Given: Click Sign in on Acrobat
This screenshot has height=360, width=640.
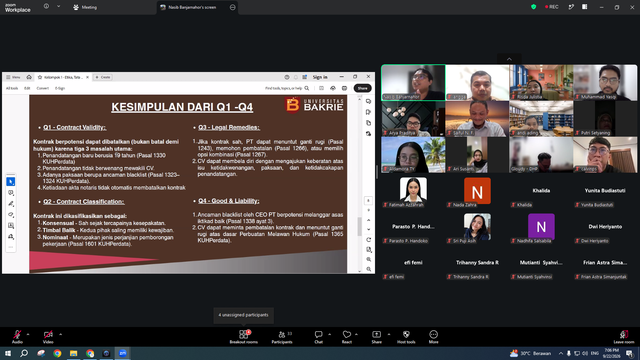Looking at the screenshot, I should [320, 77].
